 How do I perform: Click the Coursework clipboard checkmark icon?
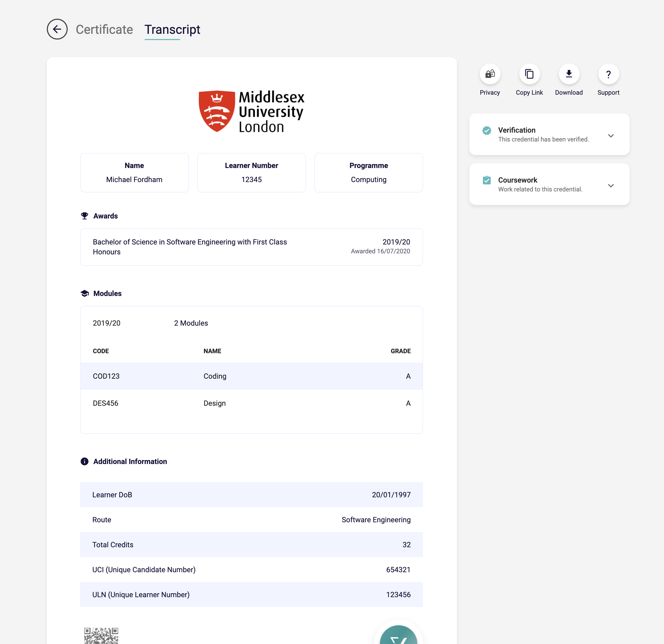487,180
